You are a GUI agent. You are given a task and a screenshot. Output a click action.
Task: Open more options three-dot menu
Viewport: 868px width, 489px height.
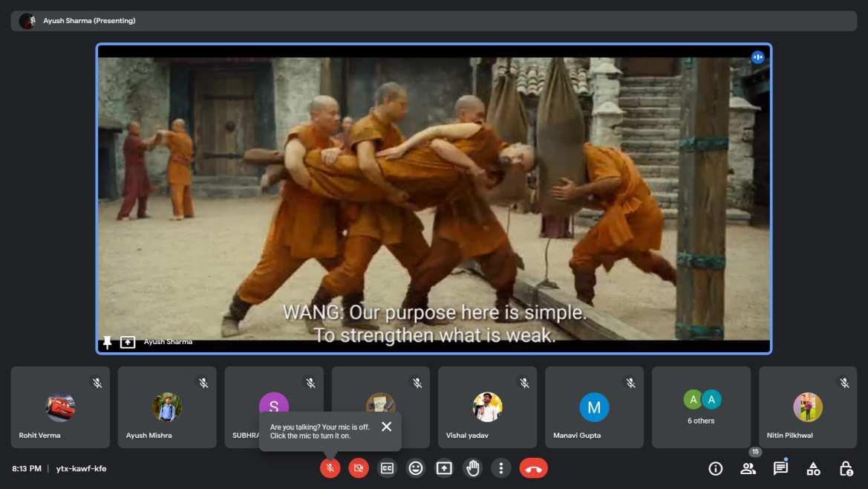[x=501, y=468]
